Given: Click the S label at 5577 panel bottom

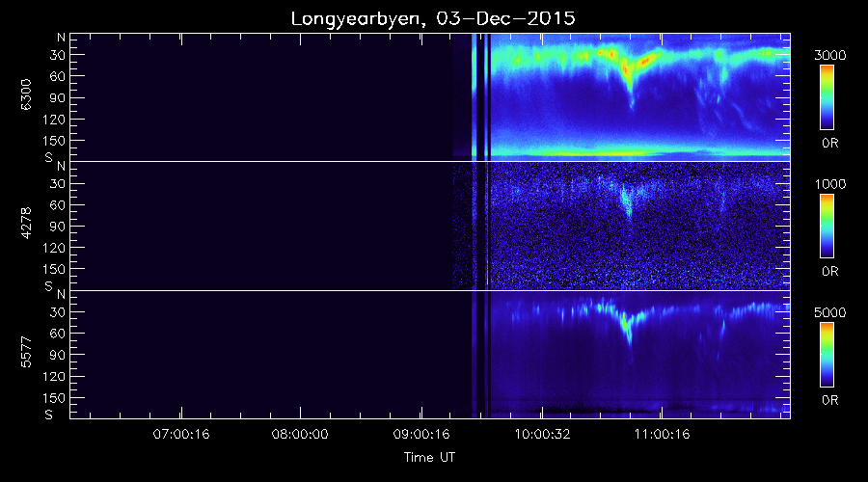Looking at the screenshot, I should pyautogui.click(x=48, y=415).
